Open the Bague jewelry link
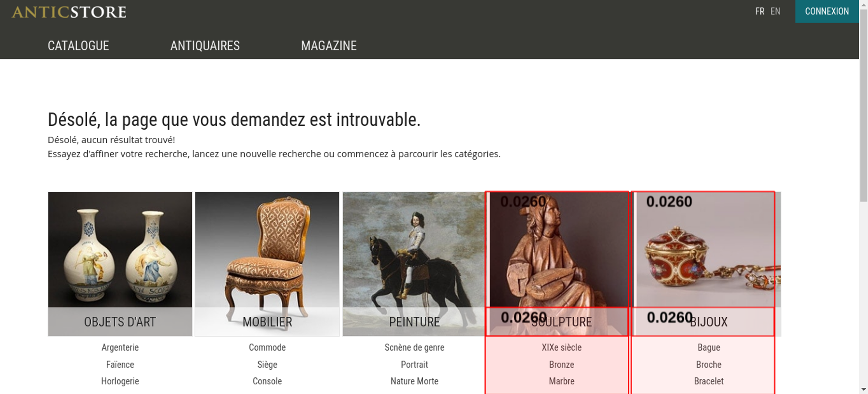The image size is (868, 394). pyautogui.click(x=709, y=348)
